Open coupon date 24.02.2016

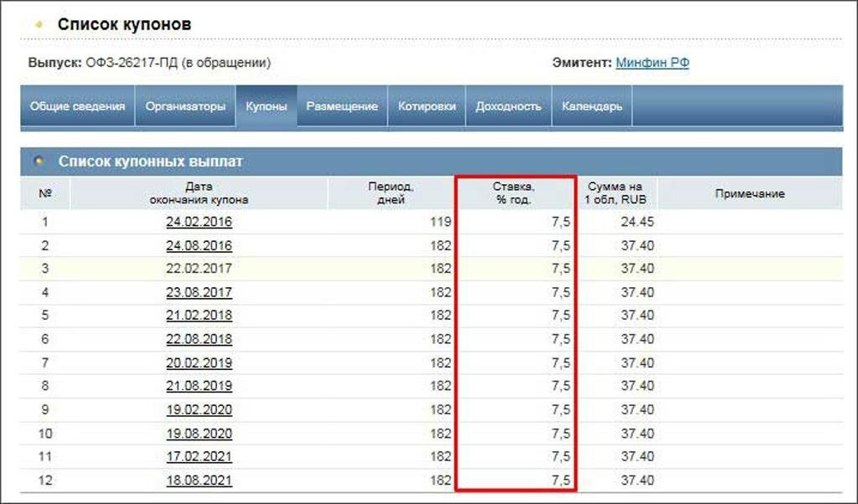tap(199, 222)
